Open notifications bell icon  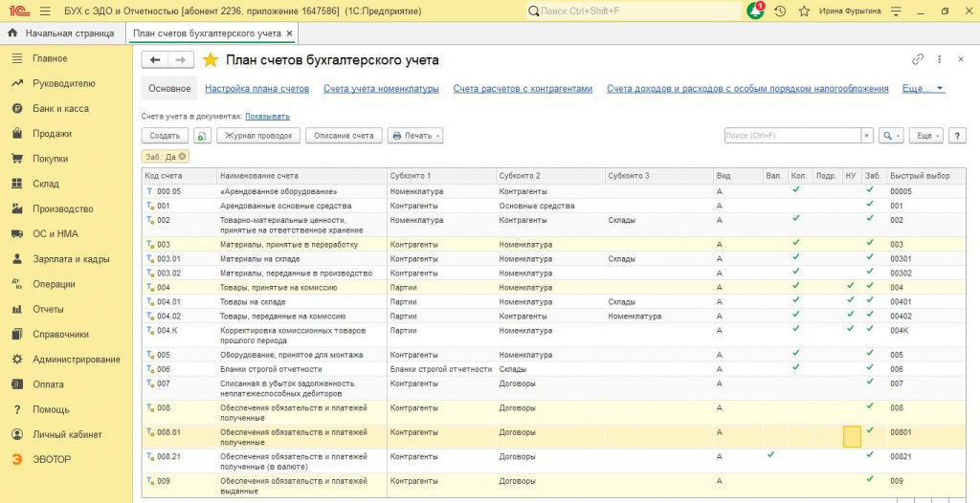(756, 11)
